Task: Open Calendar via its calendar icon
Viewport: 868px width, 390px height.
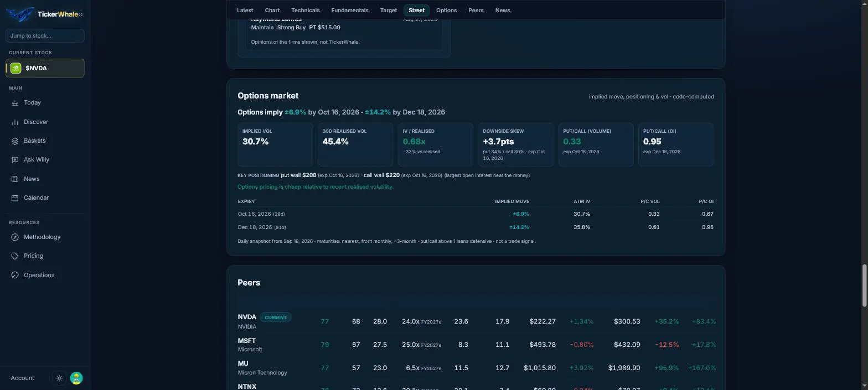Action: tap(15, 198)
